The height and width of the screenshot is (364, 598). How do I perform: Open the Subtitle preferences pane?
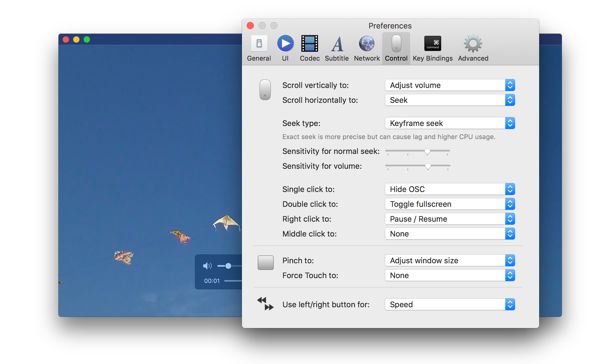point(337,48)
